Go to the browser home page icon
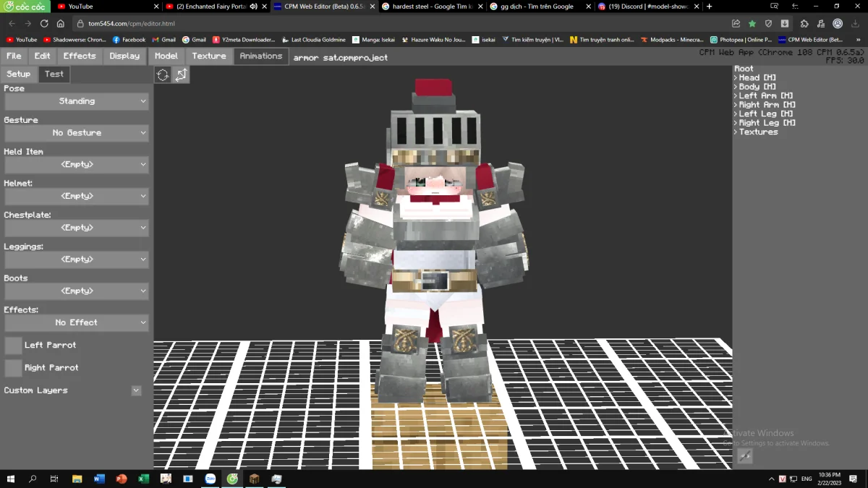Image resolution: width=868 pixels, height=488 pixels. [61, 24]
